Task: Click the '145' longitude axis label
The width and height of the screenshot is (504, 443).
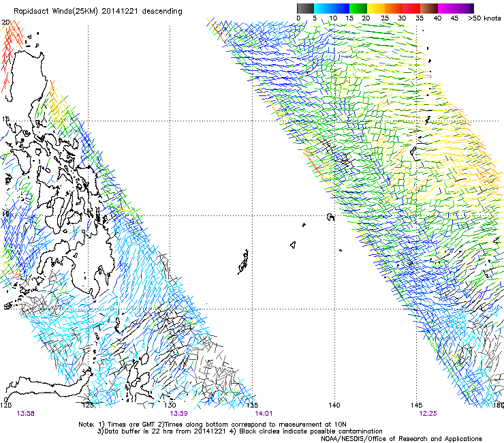Action: pyautogui.click(x=417, y=405)
